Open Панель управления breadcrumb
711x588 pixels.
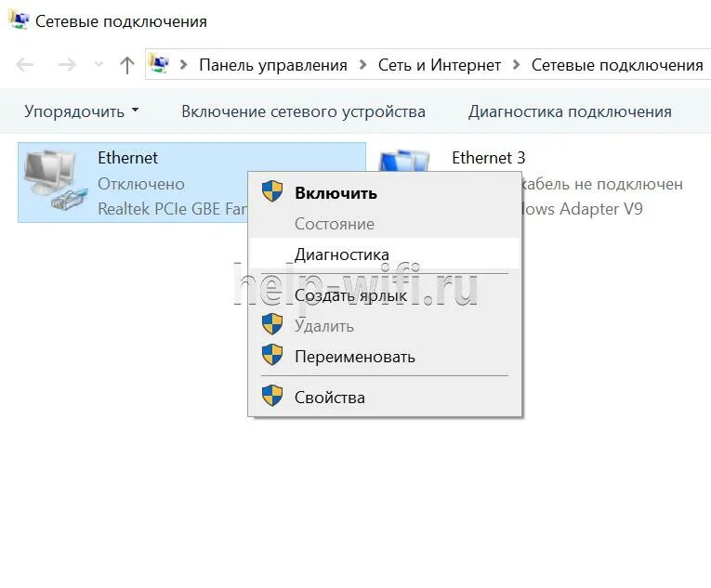273,65
